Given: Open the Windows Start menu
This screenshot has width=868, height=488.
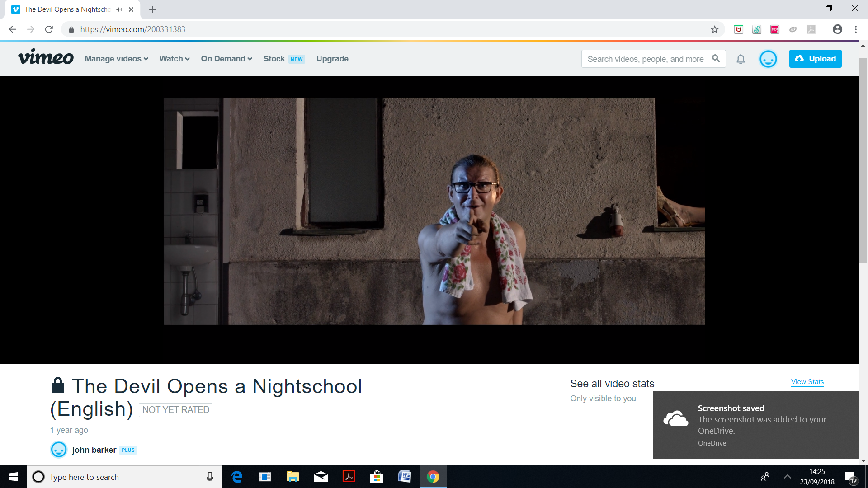Looking at the screenshot, I should pyautogui.click(x=14, y=477).
